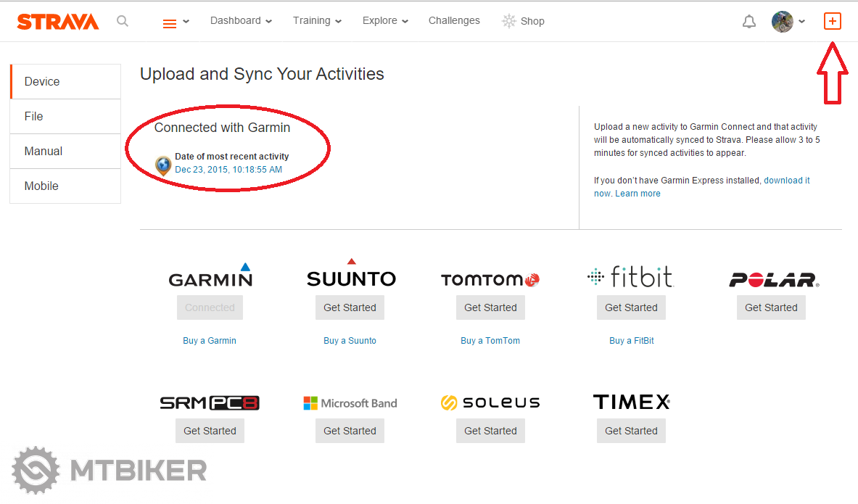Switch to the File upload tab

point(66,117)
